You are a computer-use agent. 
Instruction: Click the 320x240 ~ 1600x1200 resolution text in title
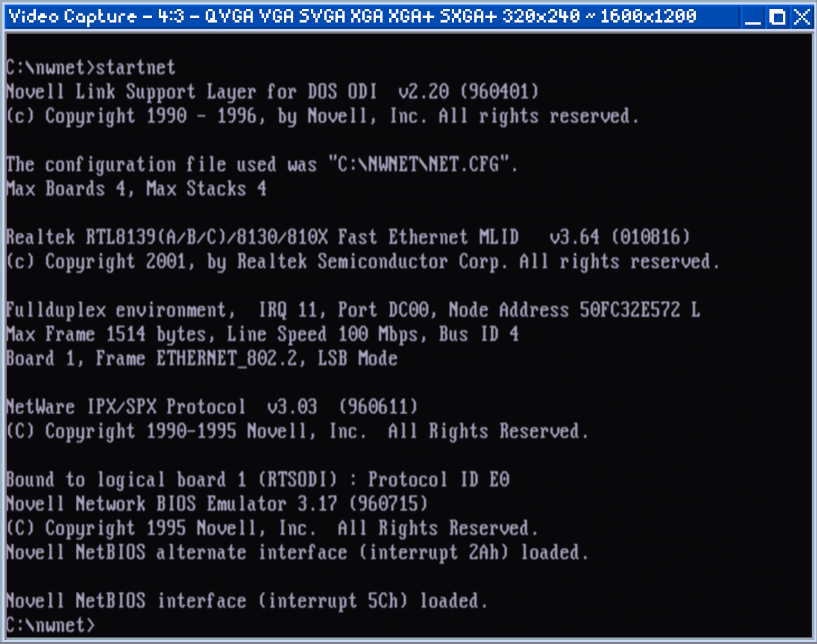(x=599, y=16)
